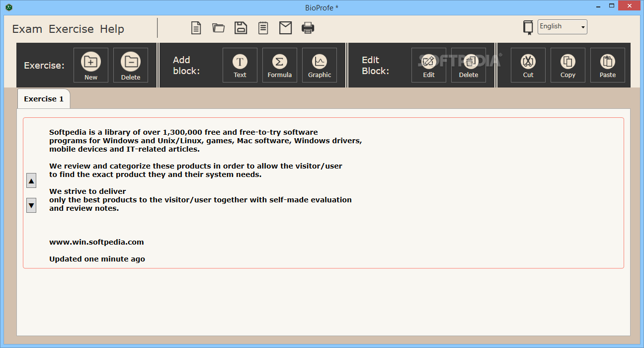
Task: Click the 'Updated one minute ago' text
Action: pos(97,259)
